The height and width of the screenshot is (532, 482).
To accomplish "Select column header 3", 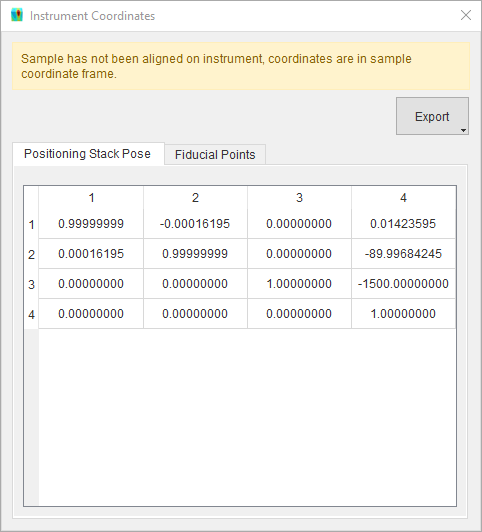I will pyautogui.click(x=299, y=197).
